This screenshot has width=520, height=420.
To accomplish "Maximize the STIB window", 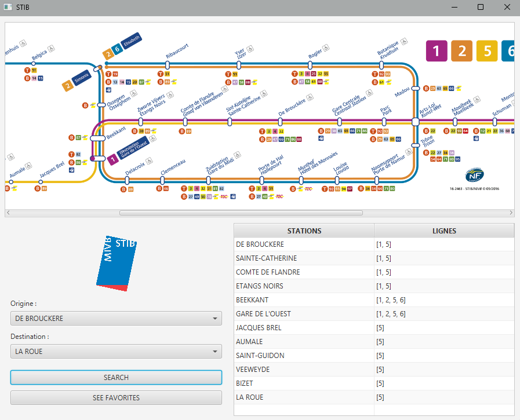I will (x=480, y=8).
